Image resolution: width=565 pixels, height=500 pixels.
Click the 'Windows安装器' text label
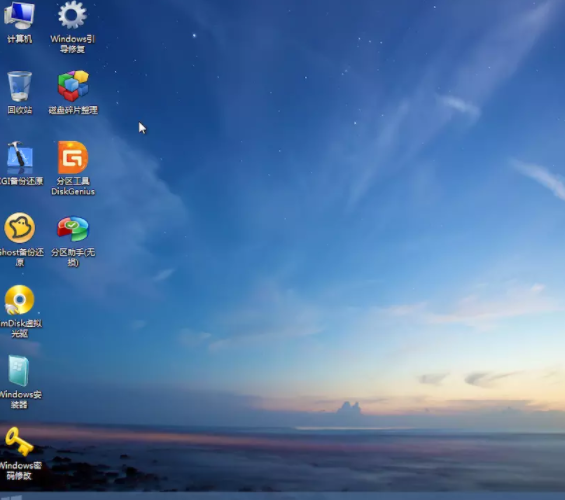20,399
